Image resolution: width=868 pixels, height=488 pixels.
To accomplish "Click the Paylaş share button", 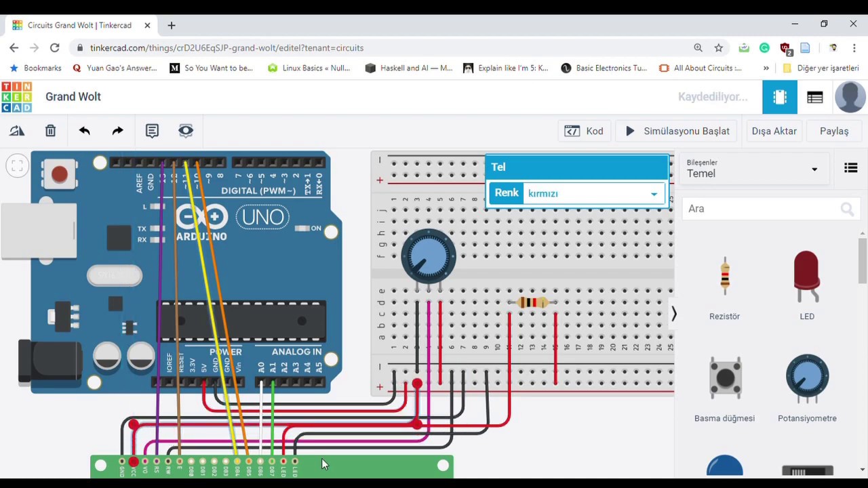I will tap(834, 131).
